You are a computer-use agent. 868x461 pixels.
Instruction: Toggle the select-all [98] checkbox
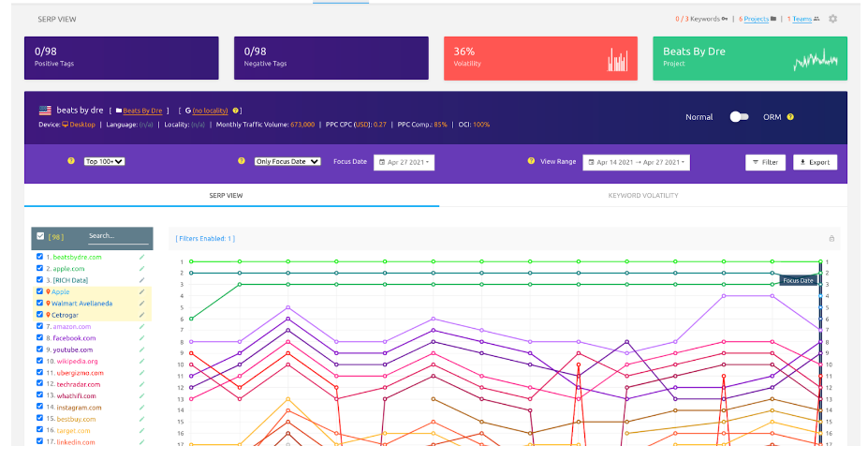[x=39, y=236]
